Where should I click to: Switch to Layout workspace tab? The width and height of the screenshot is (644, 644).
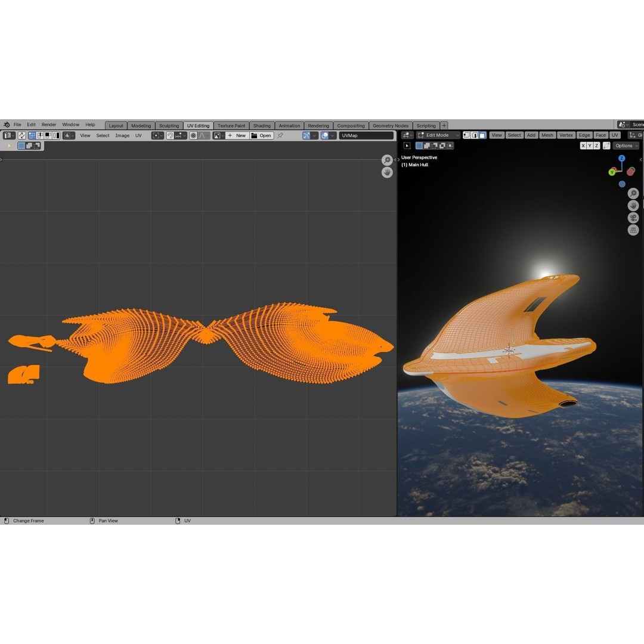click(116, 126)
